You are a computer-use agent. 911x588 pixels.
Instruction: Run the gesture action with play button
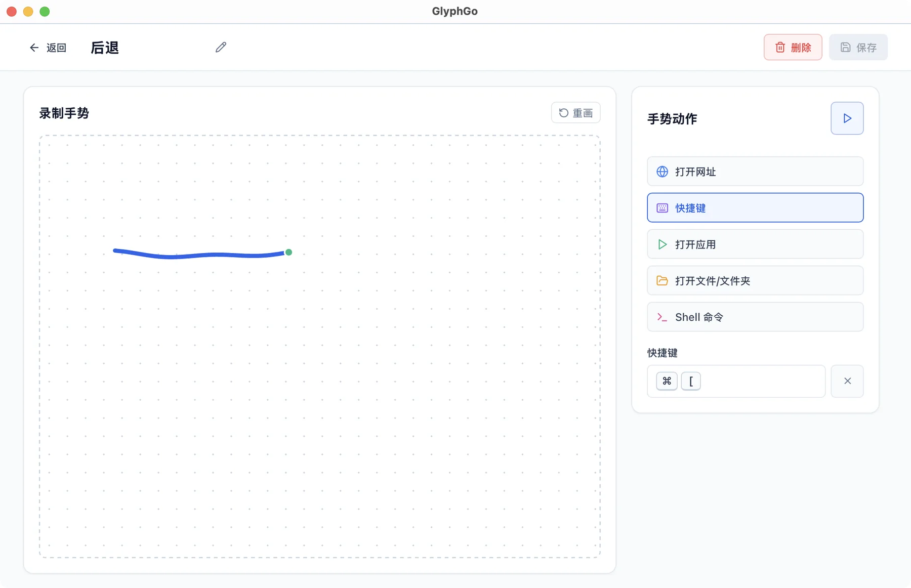[847, 118]
